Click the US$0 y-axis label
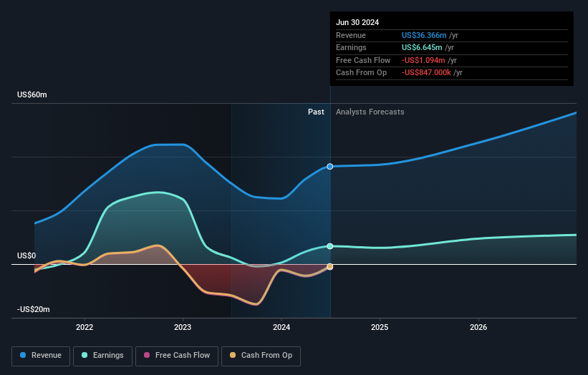The width and height of the screenshot is (588, 375). (x=26, y=256)
